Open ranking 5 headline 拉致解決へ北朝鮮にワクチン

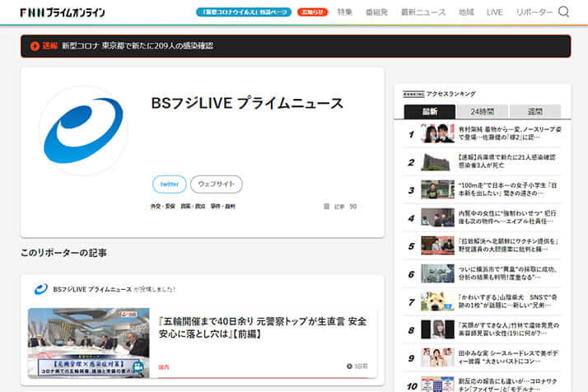pyautogui.click(x=508, y=245)
